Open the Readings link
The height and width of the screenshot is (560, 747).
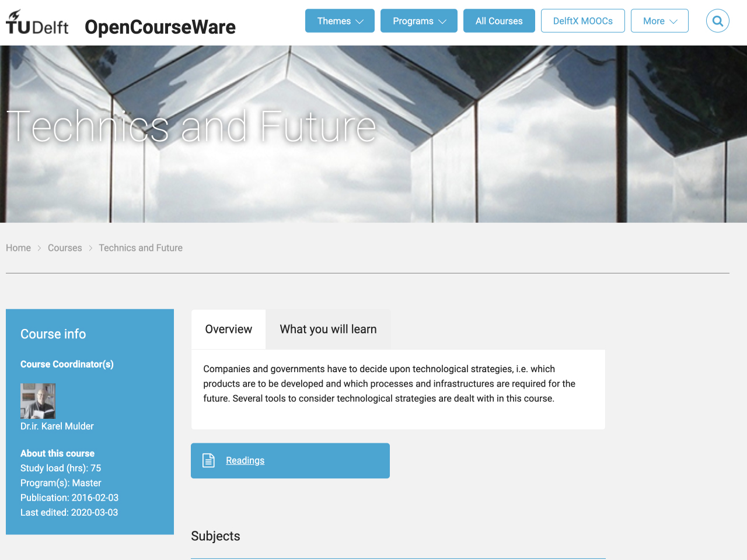245,460
